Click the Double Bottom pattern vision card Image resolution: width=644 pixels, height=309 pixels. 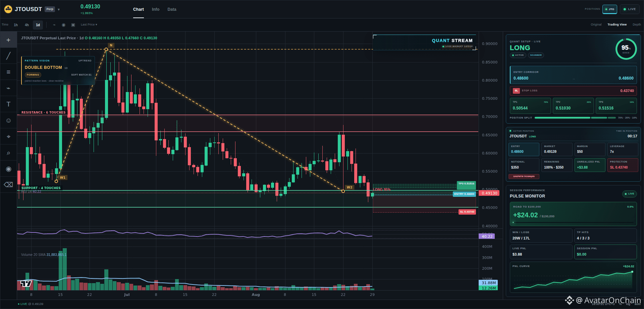coord(58,71)
